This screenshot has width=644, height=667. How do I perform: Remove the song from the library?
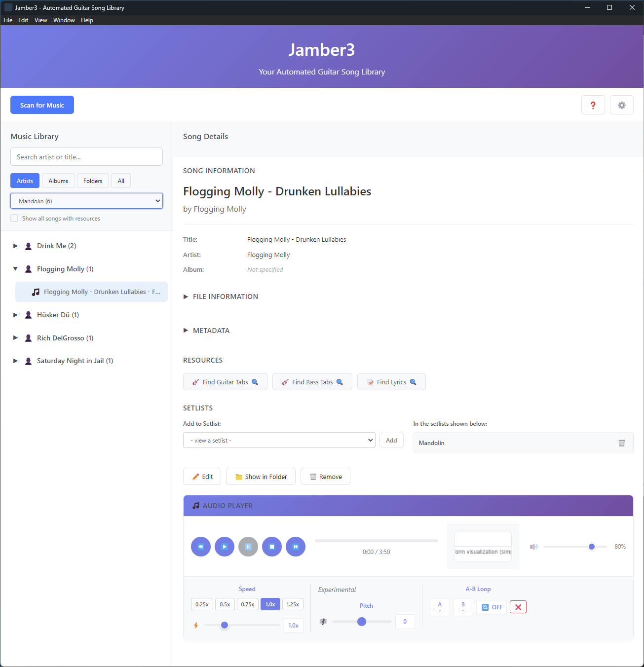pyautogui.click(x=325, y=477)
